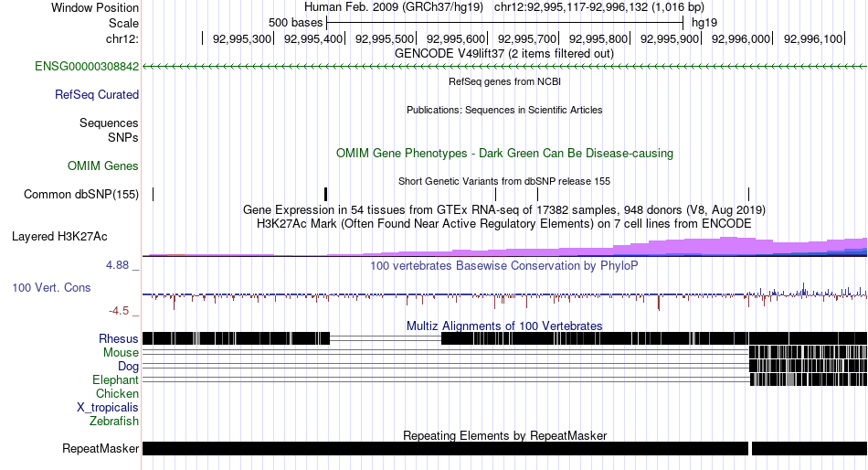The width and height of the screenshot is (868, 470).
Task: Click the green ENSG00000308842 intron arrow line
Action: pyautogui.click(x=505, y=67)
